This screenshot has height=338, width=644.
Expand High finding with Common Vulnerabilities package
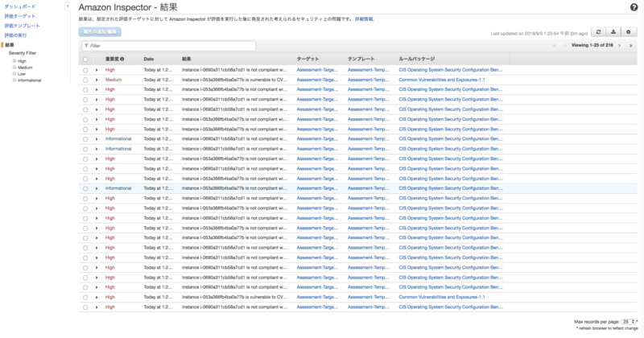97,297
